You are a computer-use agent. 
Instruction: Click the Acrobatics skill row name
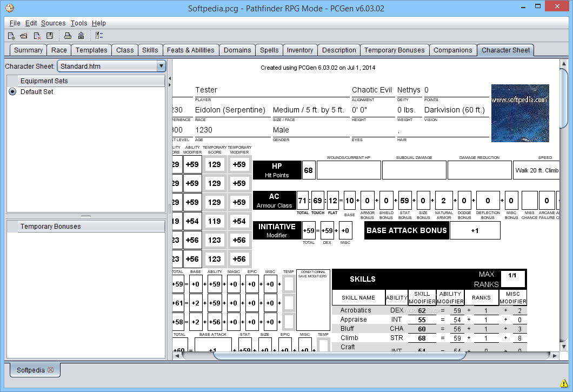point(356,310)
